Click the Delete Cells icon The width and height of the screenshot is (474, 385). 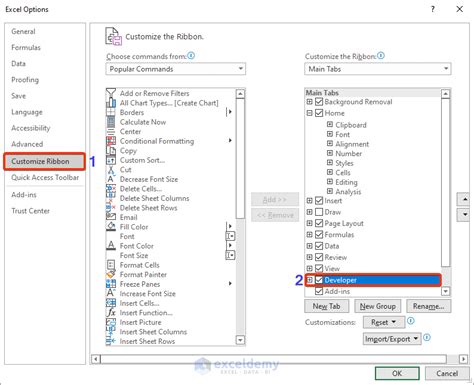click(111, 189)
